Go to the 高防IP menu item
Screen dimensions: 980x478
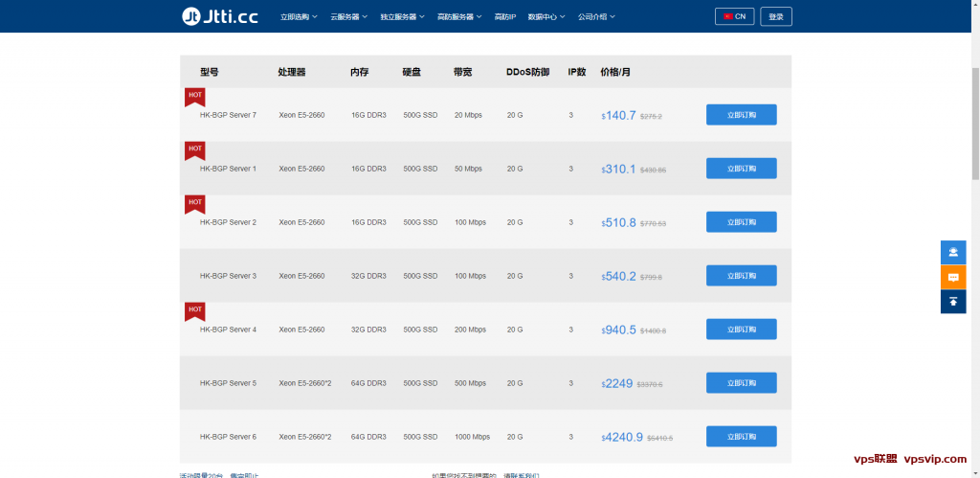click(504, 17)
